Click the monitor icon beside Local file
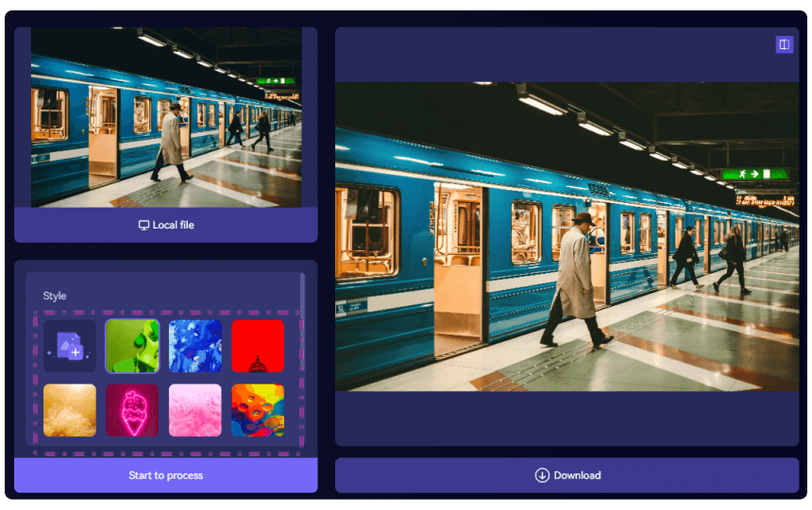The width and height of the screenshot is (812, 510). (144, 225)
